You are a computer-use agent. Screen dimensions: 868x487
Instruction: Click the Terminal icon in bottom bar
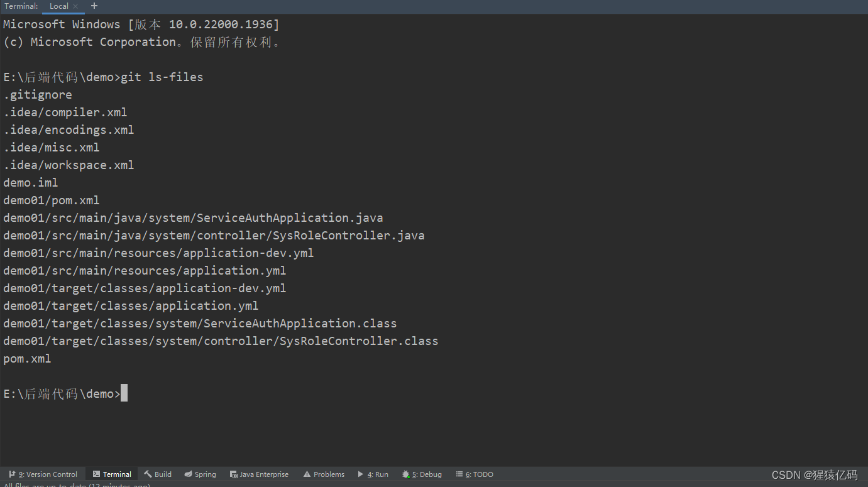click(x=96, y=474)
